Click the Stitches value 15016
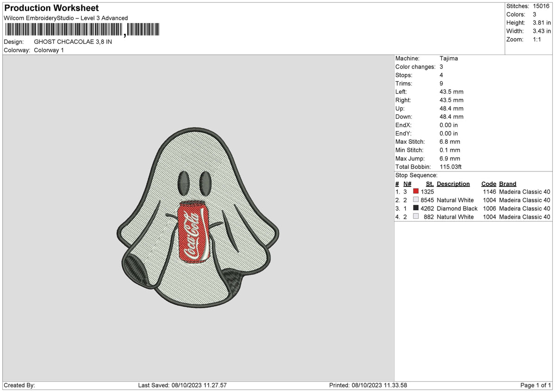The height and width of the screenshot is (392, 555). click(x=541, y=6)
